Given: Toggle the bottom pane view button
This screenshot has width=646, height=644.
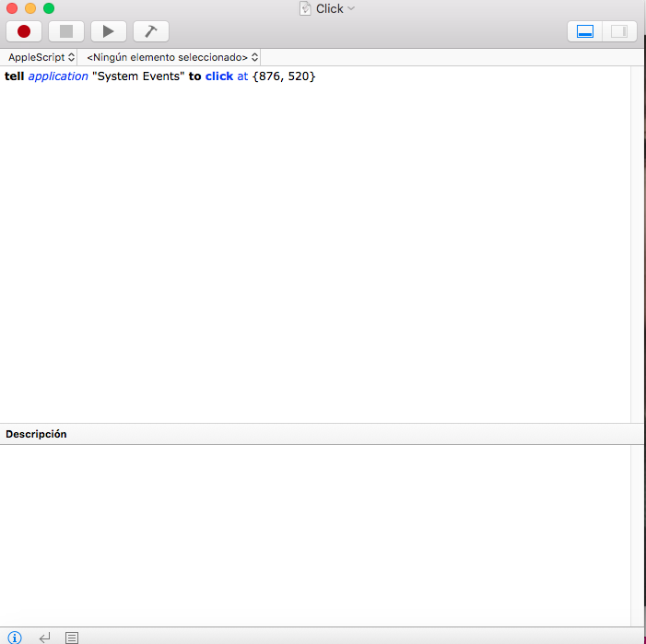Looking at the screenshot, I should (x=584, y=31).
